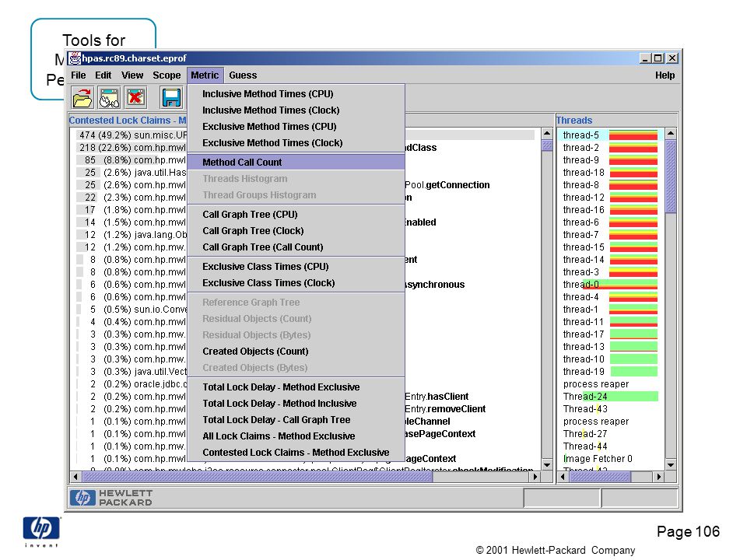Click the toolbar icon with glasses and hand
Screen dimensions: 747x560
pos(109,98)
